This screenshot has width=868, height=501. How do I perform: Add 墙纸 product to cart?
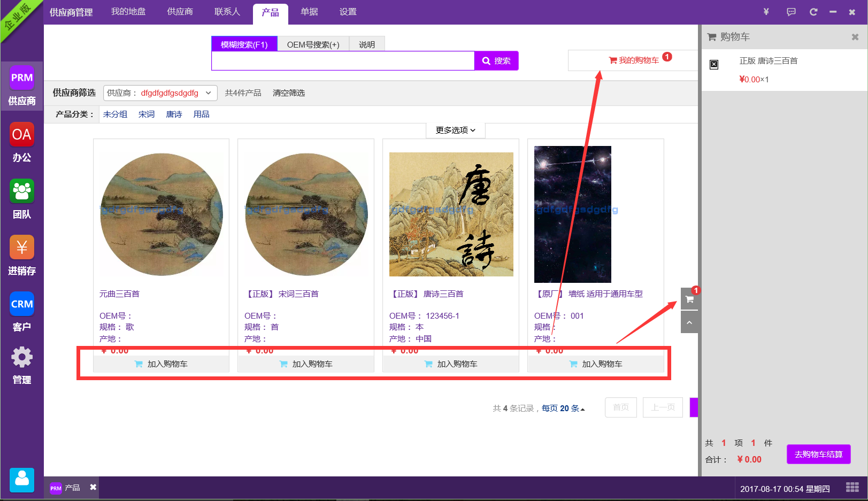pos(596,364)
